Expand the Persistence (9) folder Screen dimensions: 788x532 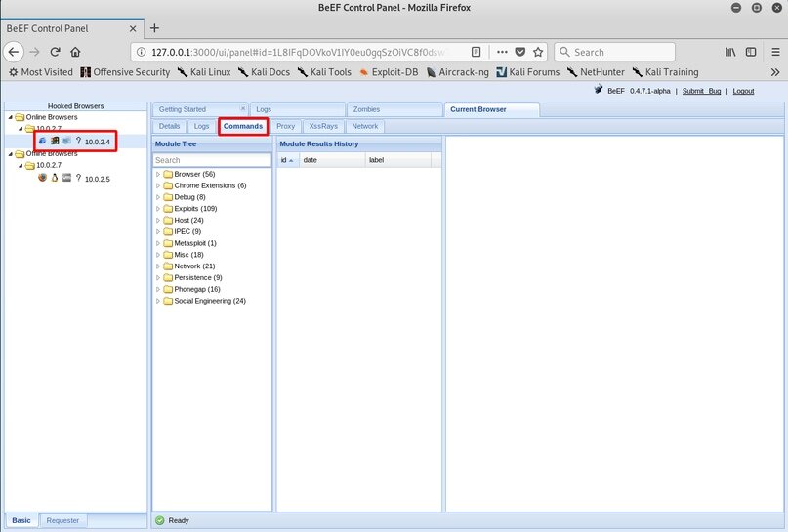(x=158, y=278)
